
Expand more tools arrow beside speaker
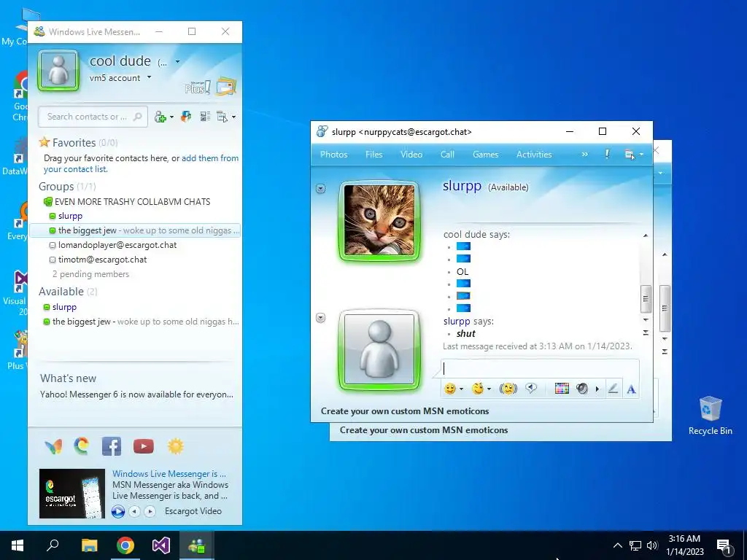tap(597, 389)
